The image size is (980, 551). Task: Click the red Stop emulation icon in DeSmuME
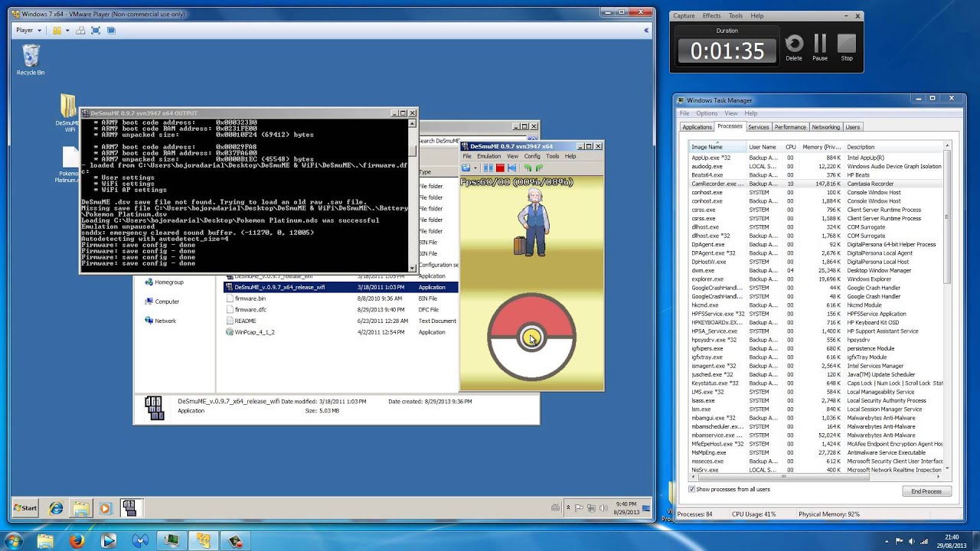[x=500, y=168]
